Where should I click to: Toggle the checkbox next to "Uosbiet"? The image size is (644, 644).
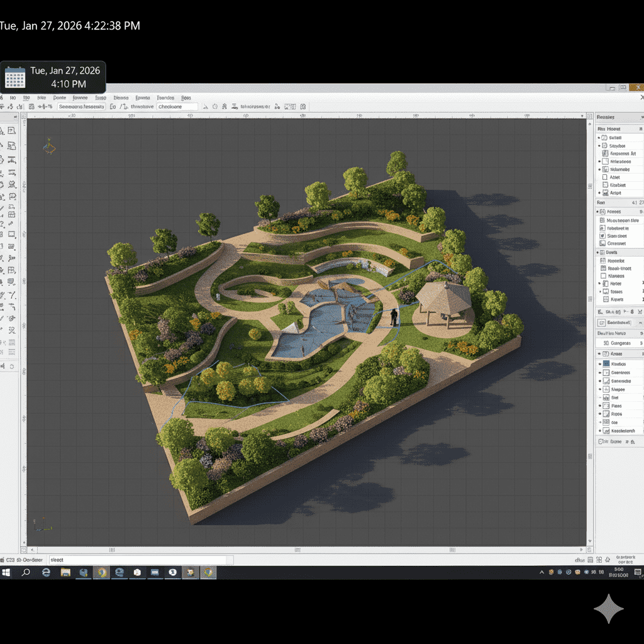click(605, 185)
